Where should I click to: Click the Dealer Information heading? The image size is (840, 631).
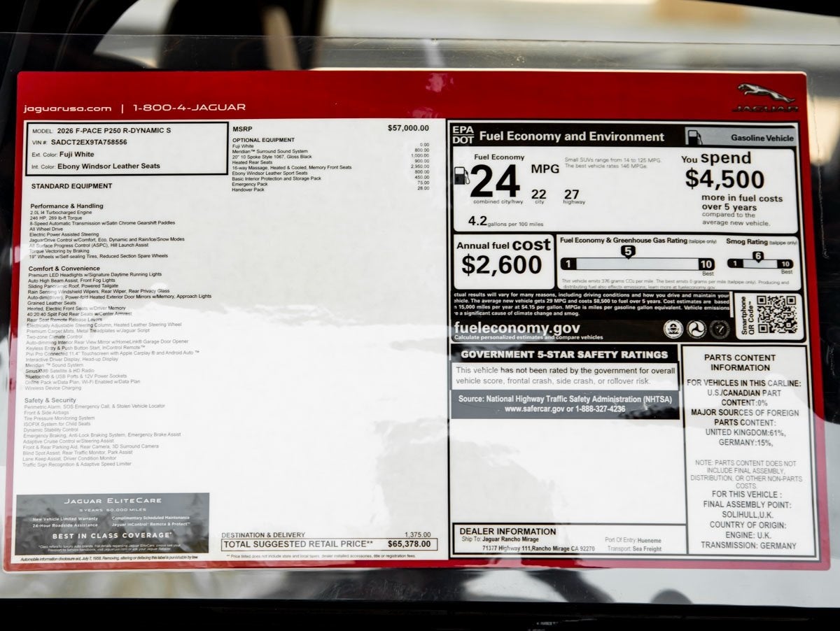click(507, 531)
